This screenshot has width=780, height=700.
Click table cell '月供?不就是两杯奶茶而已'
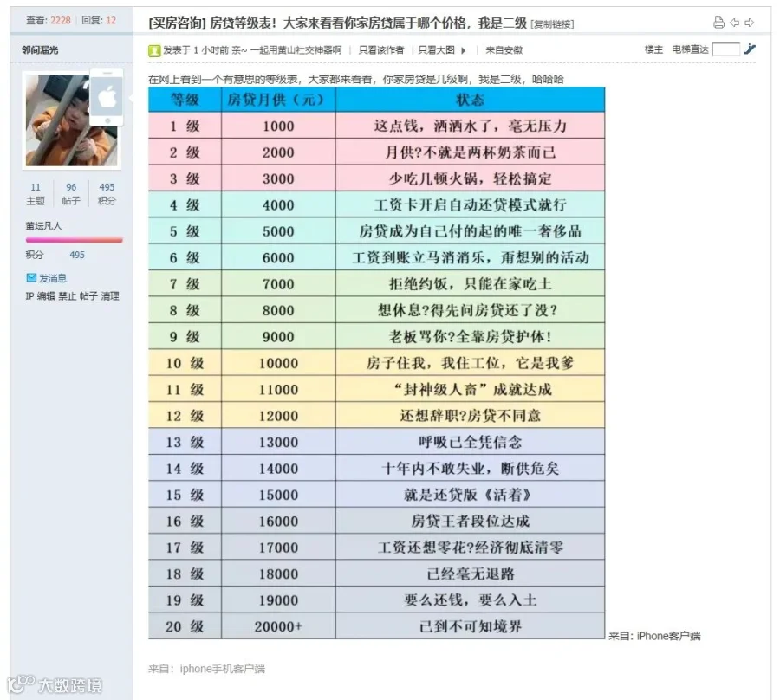coord(470,152)
